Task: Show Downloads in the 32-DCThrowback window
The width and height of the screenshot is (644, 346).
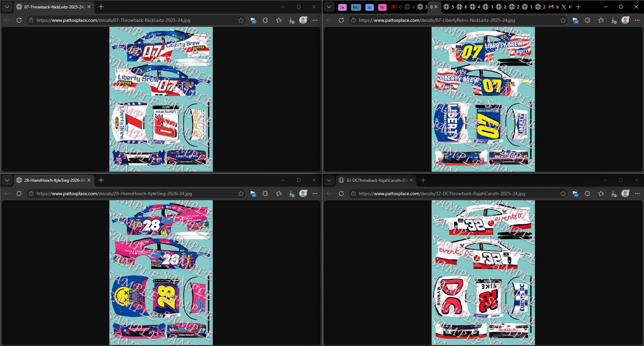Action: point(613,193)
